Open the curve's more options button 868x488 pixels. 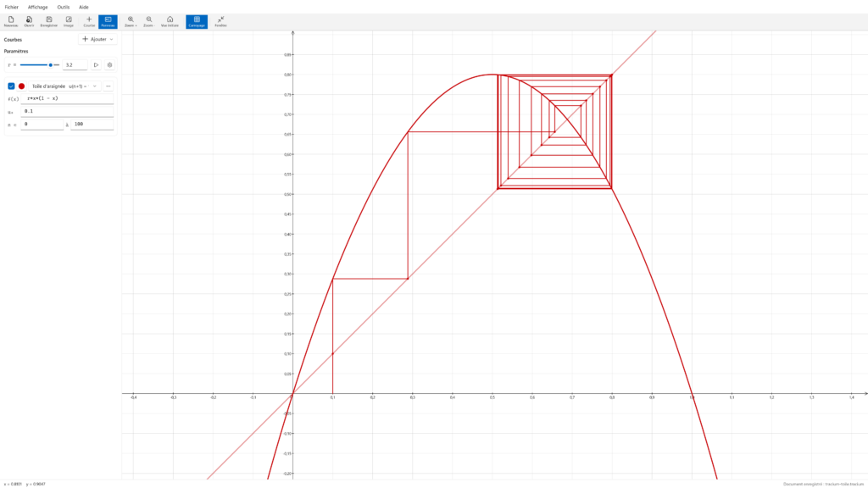(x=108, y=86)
